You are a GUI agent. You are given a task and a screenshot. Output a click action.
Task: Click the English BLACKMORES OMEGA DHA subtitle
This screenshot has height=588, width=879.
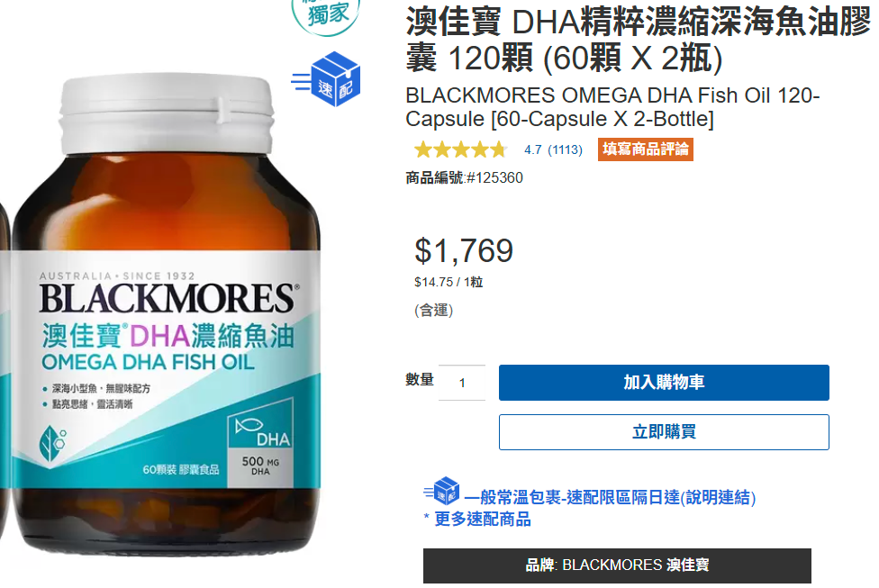coord(612,107)
